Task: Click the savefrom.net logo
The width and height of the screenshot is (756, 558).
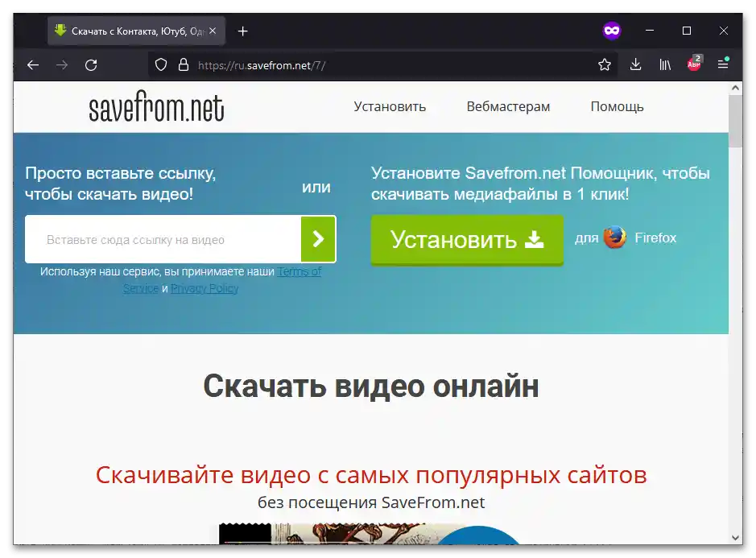Action: [x=157, y=105]
